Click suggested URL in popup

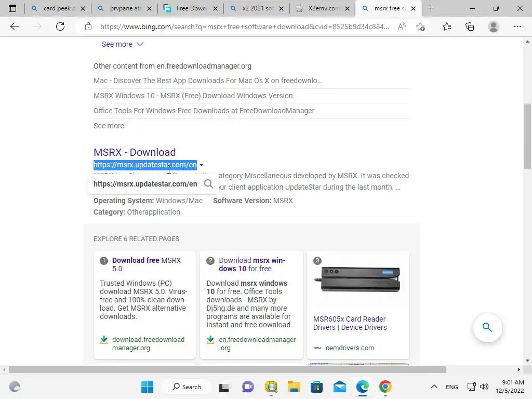(145, 184)
